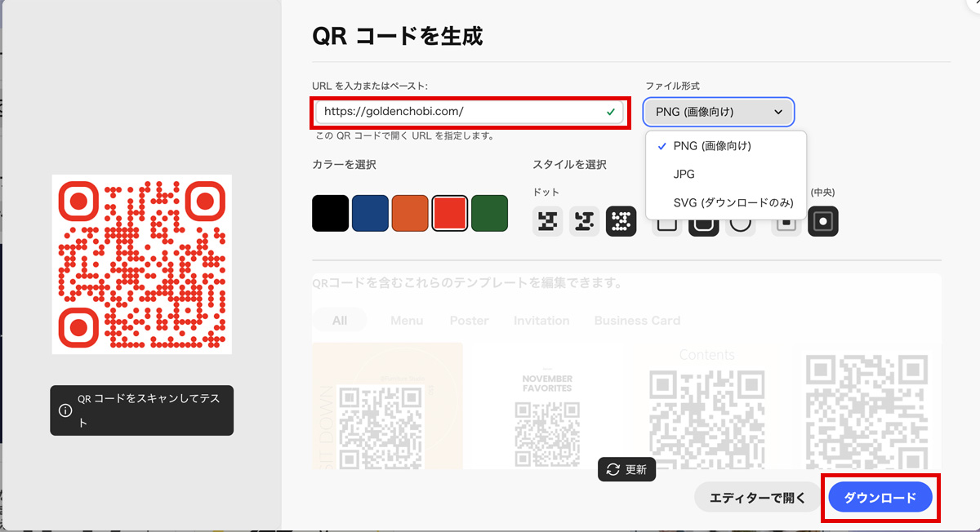Open the QR code in the editor

click(755, 497)
